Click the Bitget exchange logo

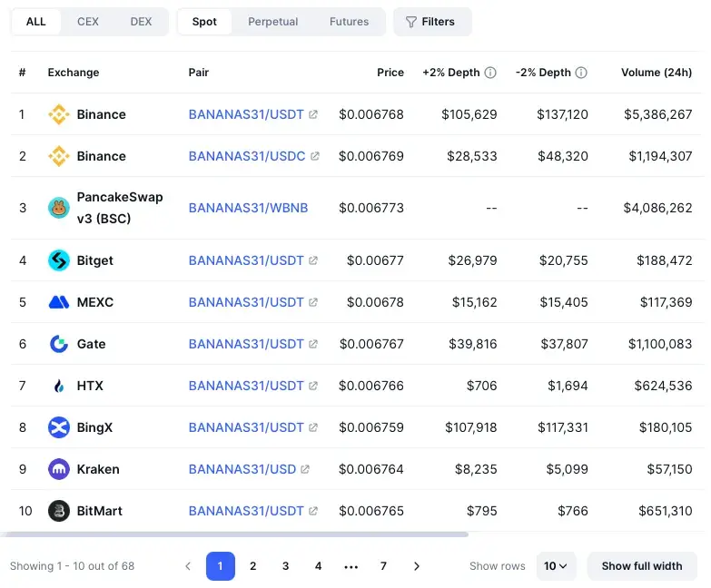point(59,260)
